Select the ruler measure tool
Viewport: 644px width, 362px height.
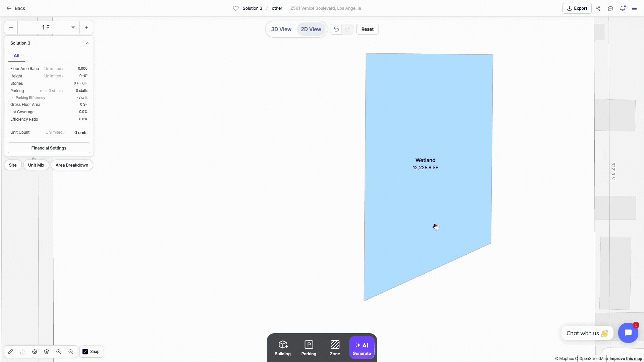click(x=10, y=352)
